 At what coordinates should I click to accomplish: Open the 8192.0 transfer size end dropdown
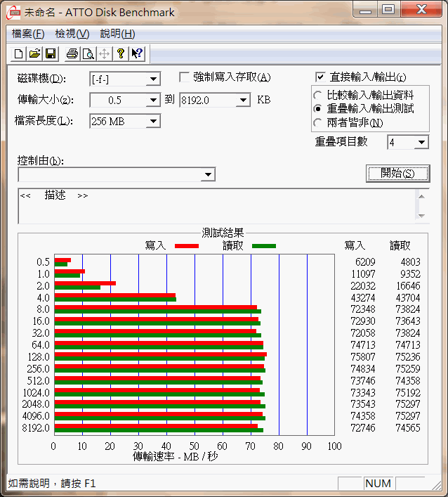click(x=243, y=100)
